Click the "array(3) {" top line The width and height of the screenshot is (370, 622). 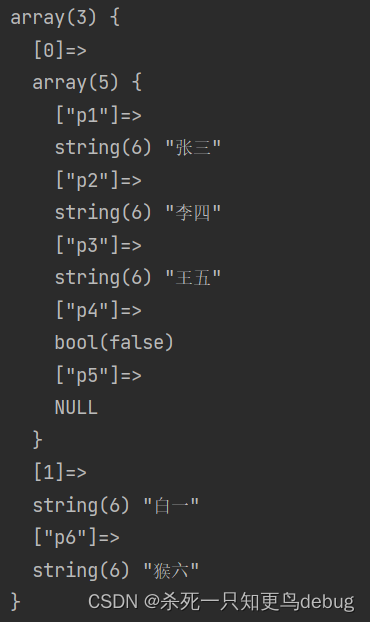coord(65,18)
